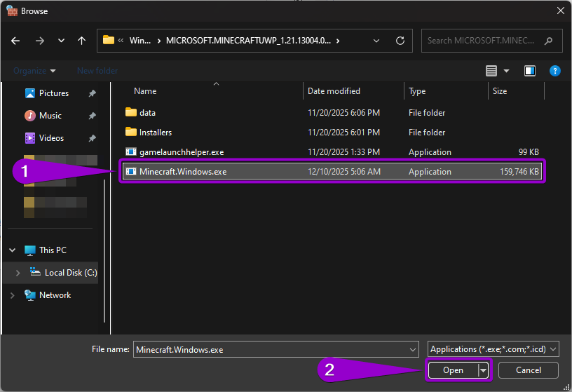
Task: Click the gamelaunchhelper.exe application icon
Action: (x=131, y=151)
